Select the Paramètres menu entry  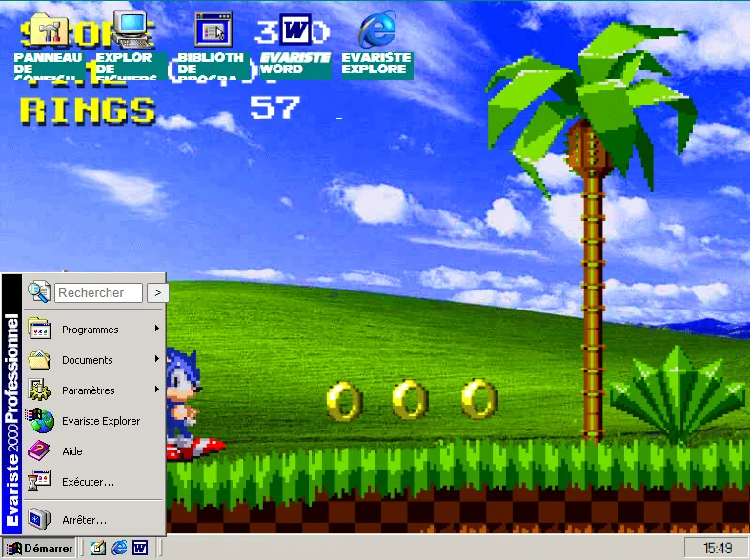coord(93,390)
